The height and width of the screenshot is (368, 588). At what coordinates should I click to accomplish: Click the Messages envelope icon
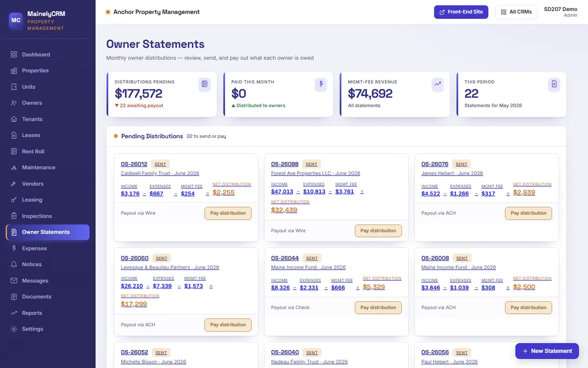(14, 281)
